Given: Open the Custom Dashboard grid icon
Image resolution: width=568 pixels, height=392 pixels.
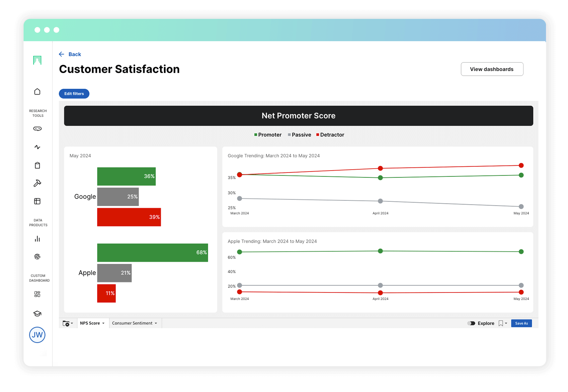Looking at the screenshot, I should [37, 294].
